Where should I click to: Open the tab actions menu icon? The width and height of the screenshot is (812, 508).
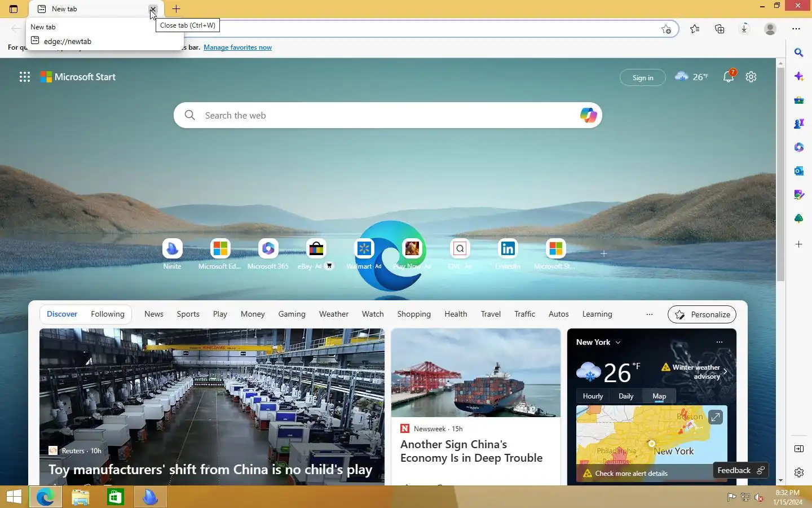14,9
